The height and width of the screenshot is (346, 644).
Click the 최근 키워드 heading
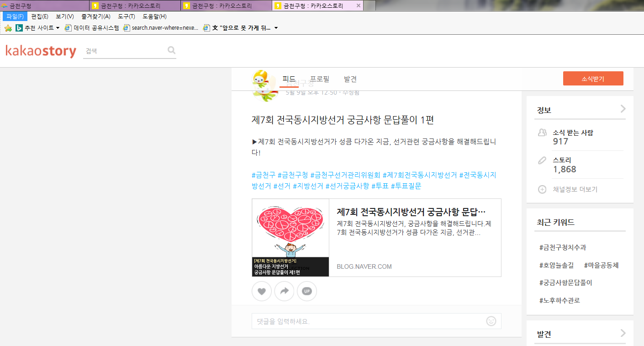coord(555,223)
